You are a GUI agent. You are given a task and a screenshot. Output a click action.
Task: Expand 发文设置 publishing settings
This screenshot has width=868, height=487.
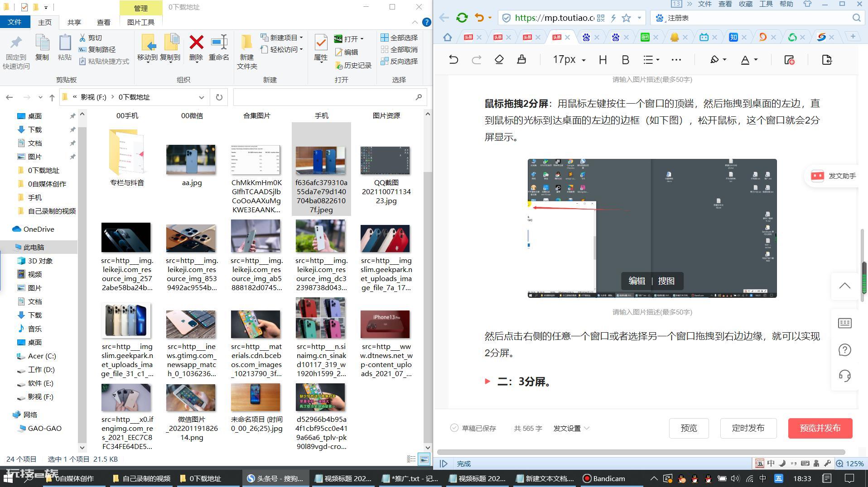[x=571, y=428]
